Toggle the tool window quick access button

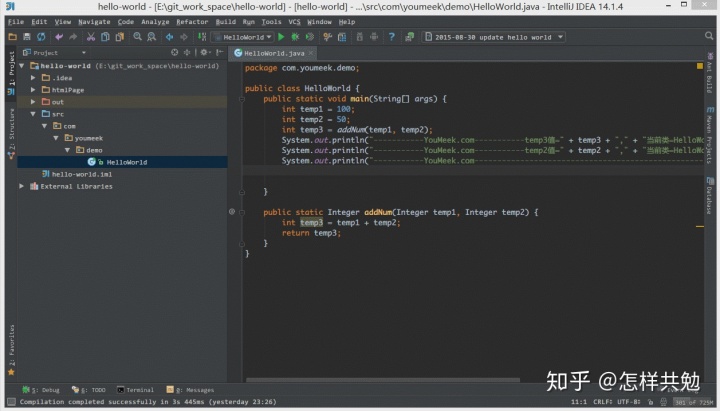click(x=11, y=402)
